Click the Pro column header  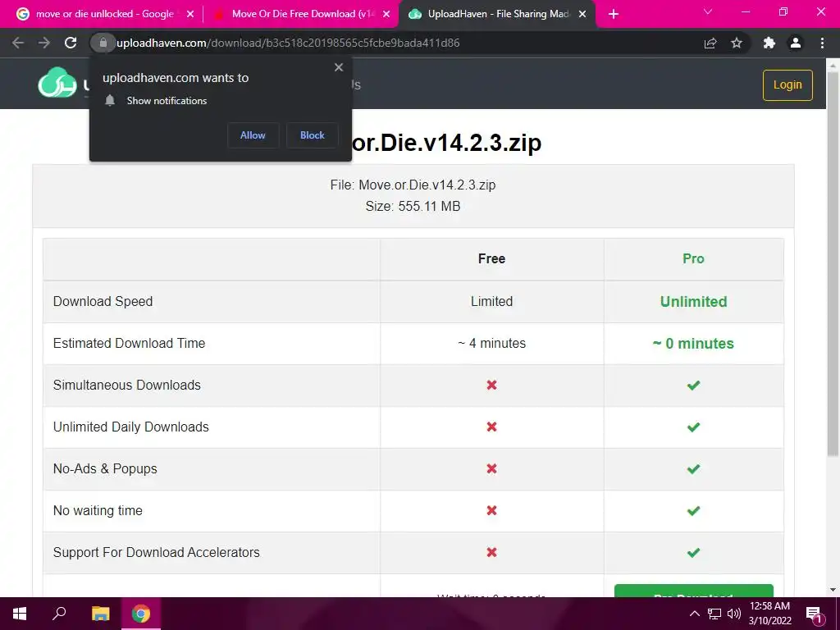(x=693, y=258)
